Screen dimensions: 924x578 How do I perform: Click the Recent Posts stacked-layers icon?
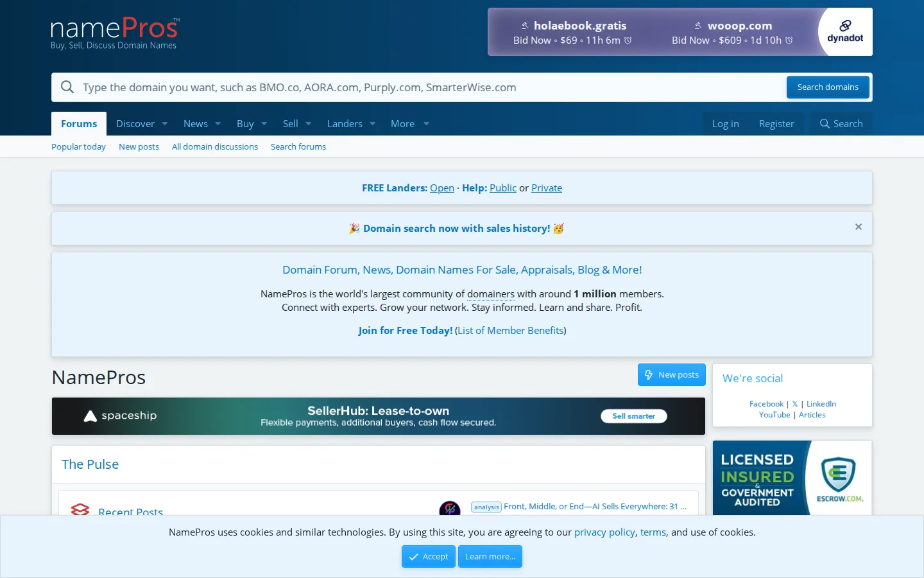tap(80, 511)
